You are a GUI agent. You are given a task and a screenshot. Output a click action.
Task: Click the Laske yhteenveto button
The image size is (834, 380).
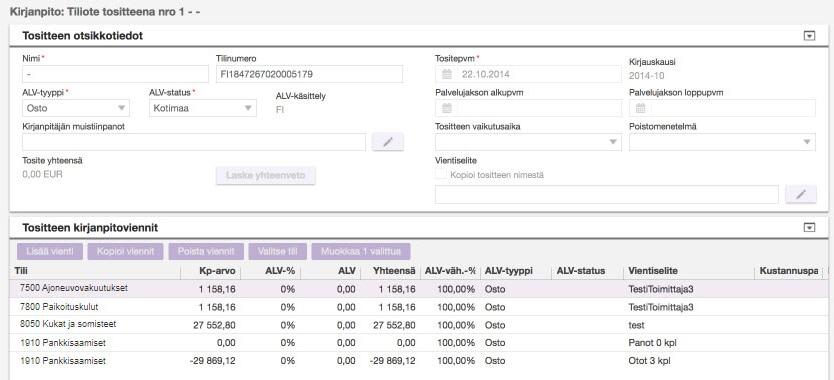[266, 175]
